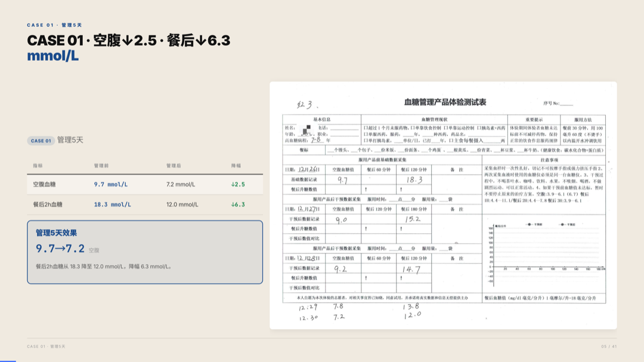Image resolution: width=644 pixels, height=362 pixels.
Task: Click the blue 'mmol/L' title text
Action: (53, 55)
